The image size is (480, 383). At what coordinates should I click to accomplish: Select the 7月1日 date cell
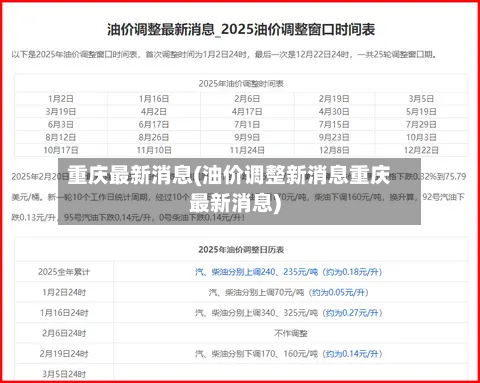click(247, 124)
